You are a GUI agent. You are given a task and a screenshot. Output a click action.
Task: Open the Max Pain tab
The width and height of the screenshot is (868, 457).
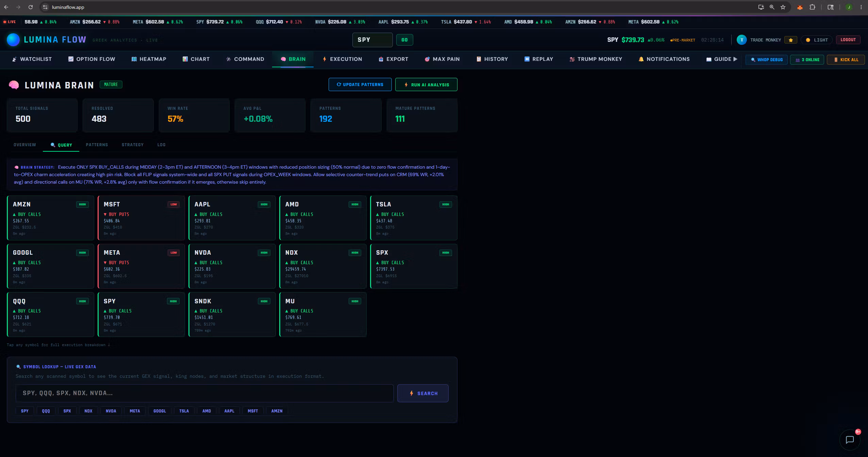point(442,59)
